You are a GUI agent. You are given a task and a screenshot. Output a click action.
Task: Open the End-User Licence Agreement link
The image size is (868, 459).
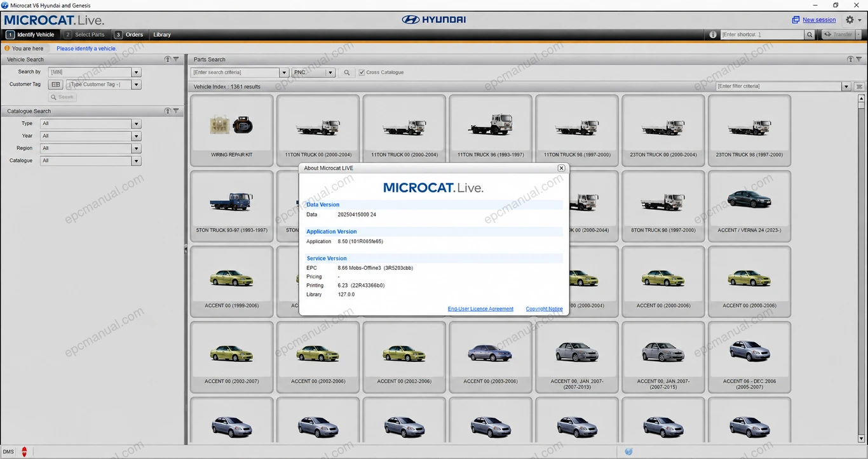[480, 309]
